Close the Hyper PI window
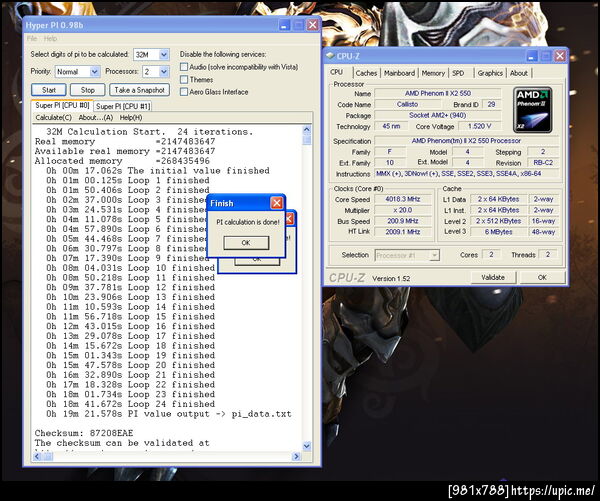Screen dimensions: 600x501 313,25
